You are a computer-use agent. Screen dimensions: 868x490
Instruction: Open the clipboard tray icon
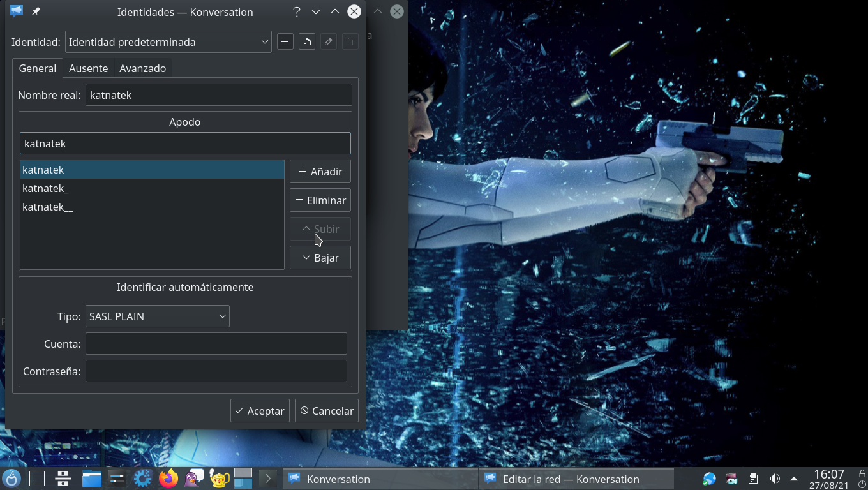pyautogui.click(x=752, y=479)
